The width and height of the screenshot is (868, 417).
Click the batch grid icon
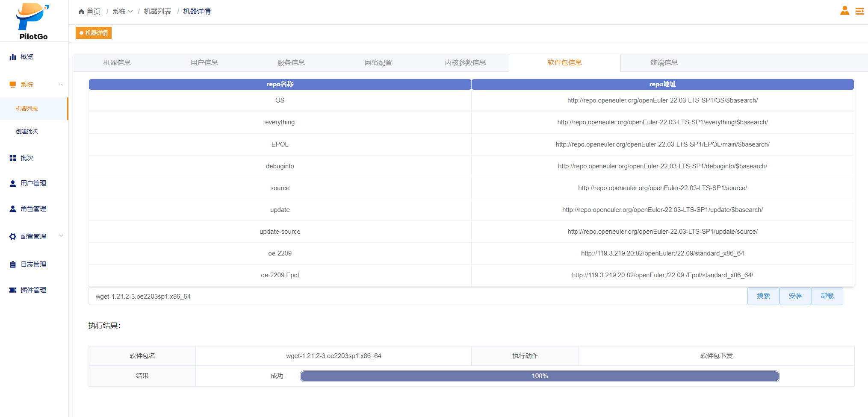(x=13, y=158)
